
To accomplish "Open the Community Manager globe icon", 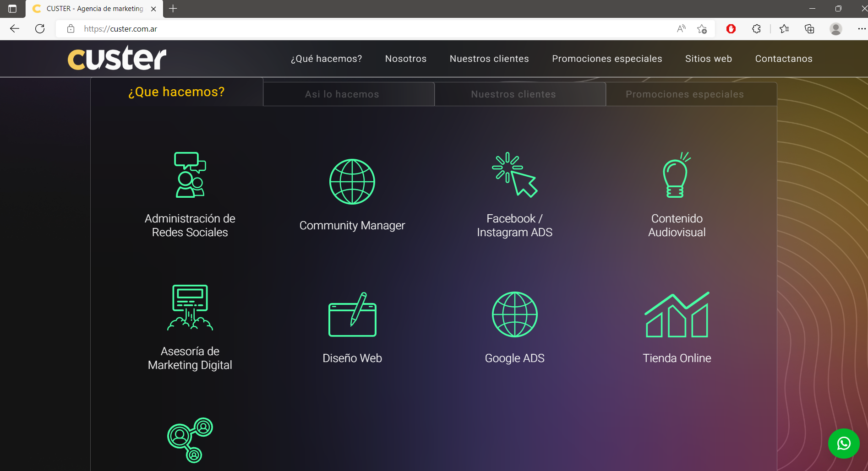I will tap(352, 182).
